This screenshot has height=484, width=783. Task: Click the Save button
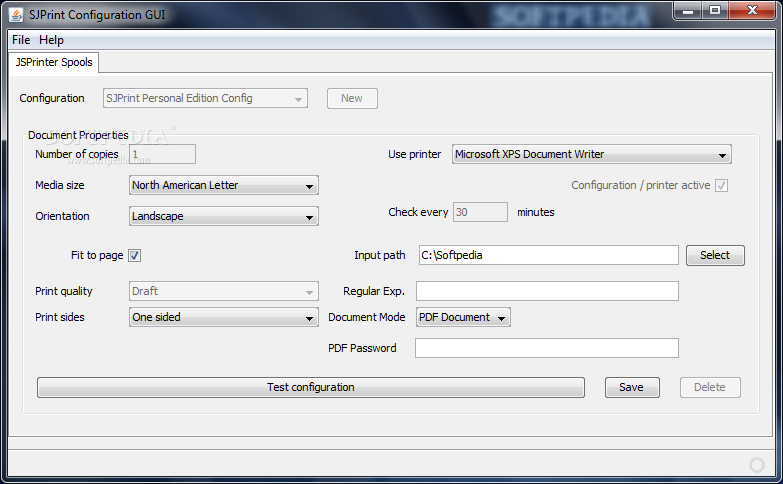tap(632, 388)
